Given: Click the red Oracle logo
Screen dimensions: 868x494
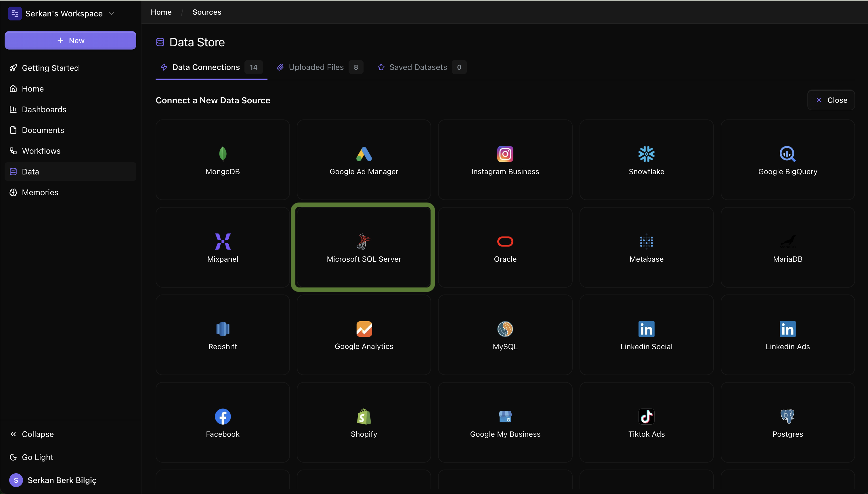Looking at the screenshot, I should coord(505,241).
